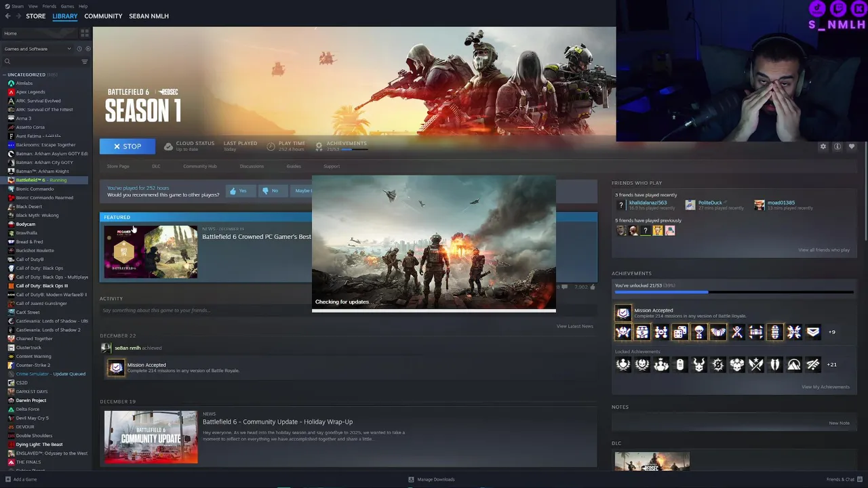Show recent games clock filter

(x=79, y=49)
